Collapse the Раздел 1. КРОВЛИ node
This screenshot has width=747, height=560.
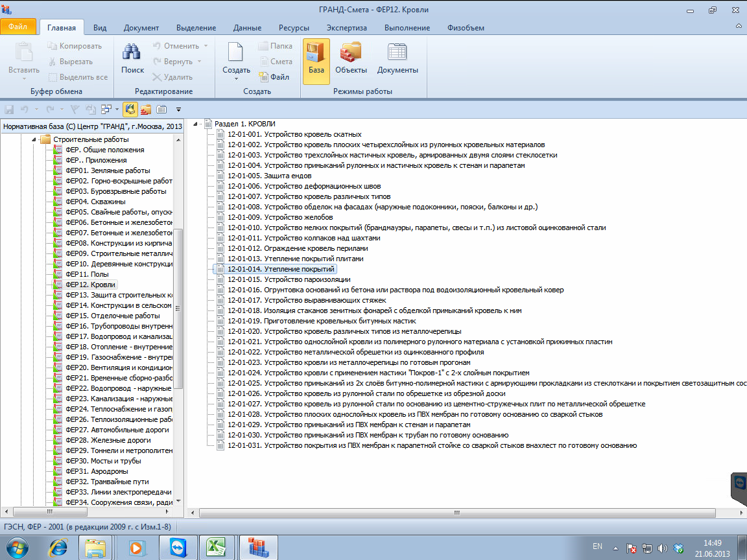[196, 124]
